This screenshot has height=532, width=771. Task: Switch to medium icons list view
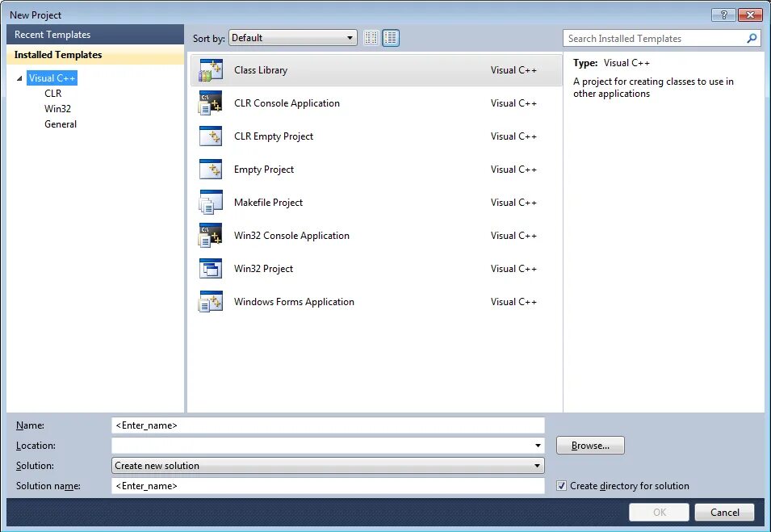click(x=391, y=38)
